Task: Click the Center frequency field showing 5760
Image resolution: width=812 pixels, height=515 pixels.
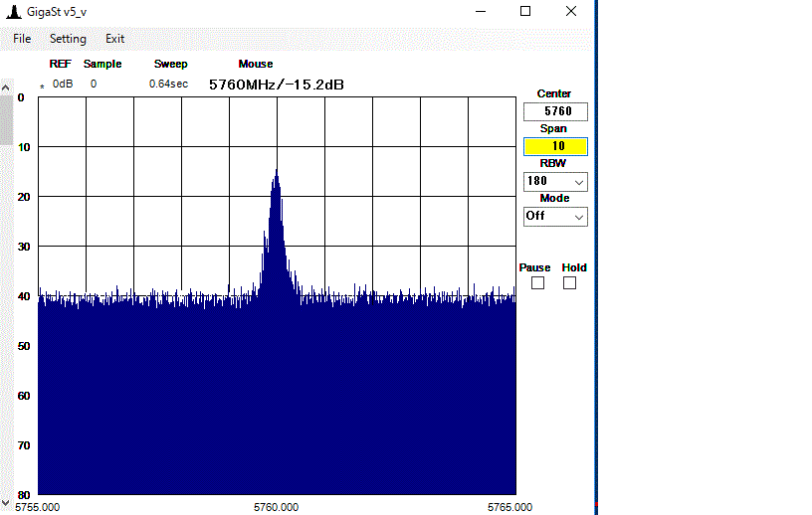Action: [555, 112]
